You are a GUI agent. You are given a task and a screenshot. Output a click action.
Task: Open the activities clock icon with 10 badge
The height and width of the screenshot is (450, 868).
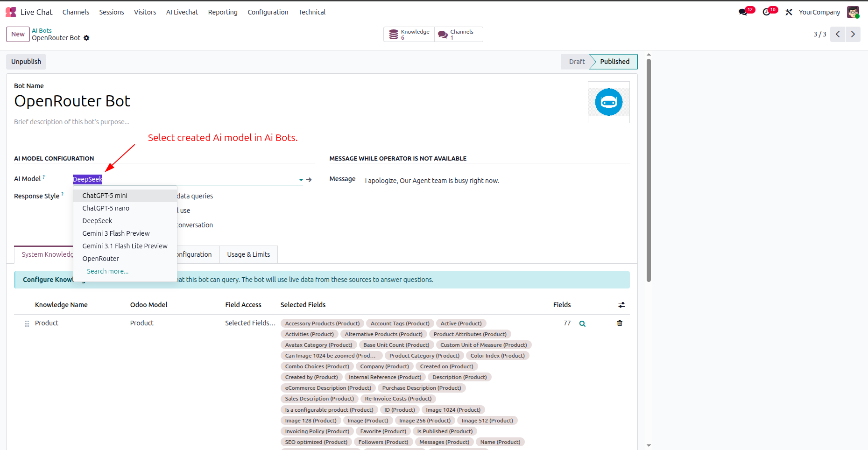(x=766, y=12)
